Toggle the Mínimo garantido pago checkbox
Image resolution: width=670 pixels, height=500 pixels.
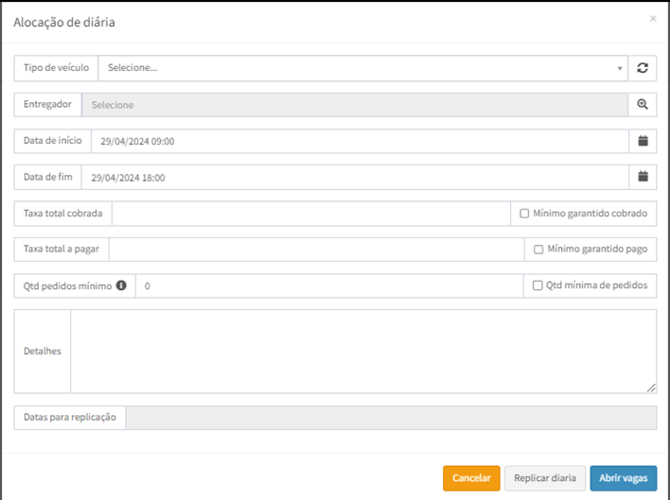(x=538, y=250)
